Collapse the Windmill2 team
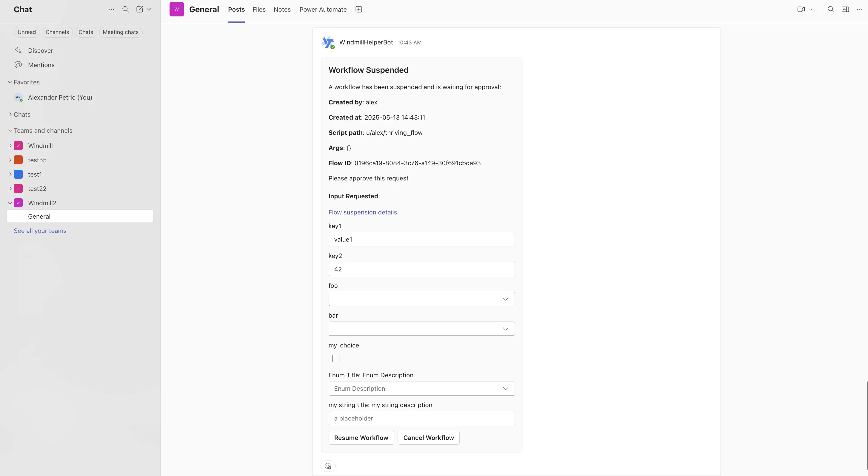868x476 pixels. coord(10,203)
